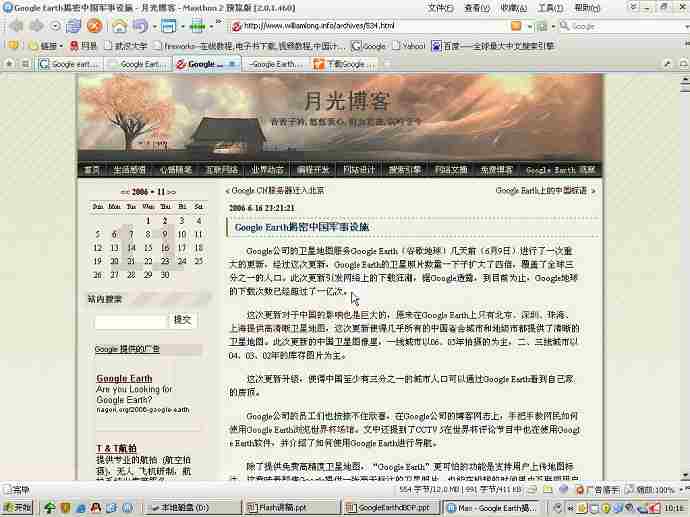This screenshot has height=517, width=690.
Task: Open the 'T & T航拍' ad link
Action: (x=117, y=448)
